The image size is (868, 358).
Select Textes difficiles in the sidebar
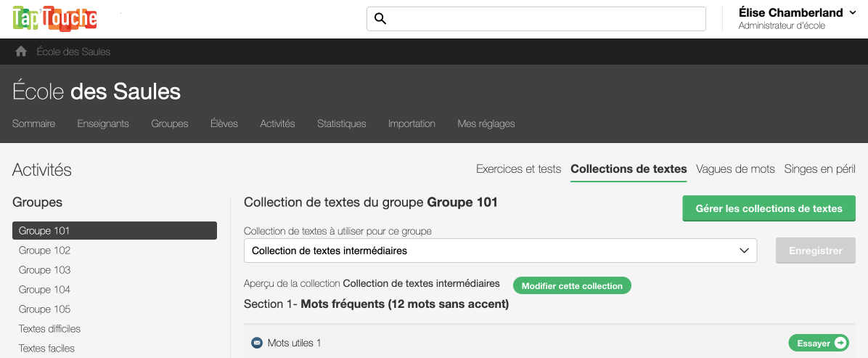(x=49, y=329)
